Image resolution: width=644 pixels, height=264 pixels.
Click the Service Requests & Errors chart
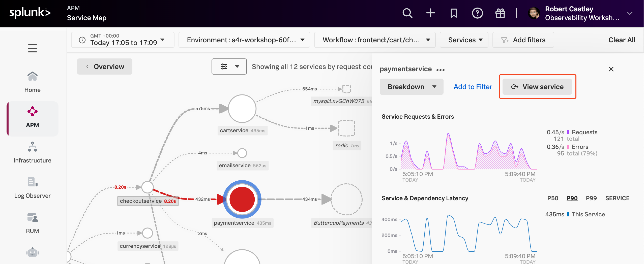pyautogui.click(x=469, y=151)
